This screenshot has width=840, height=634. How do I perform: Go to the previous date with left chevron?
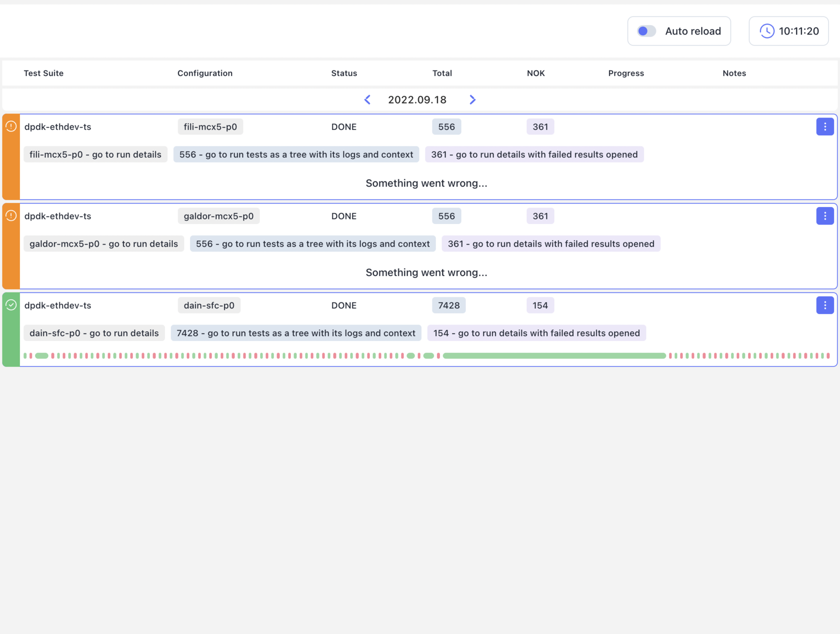click(x=367, y=99)
